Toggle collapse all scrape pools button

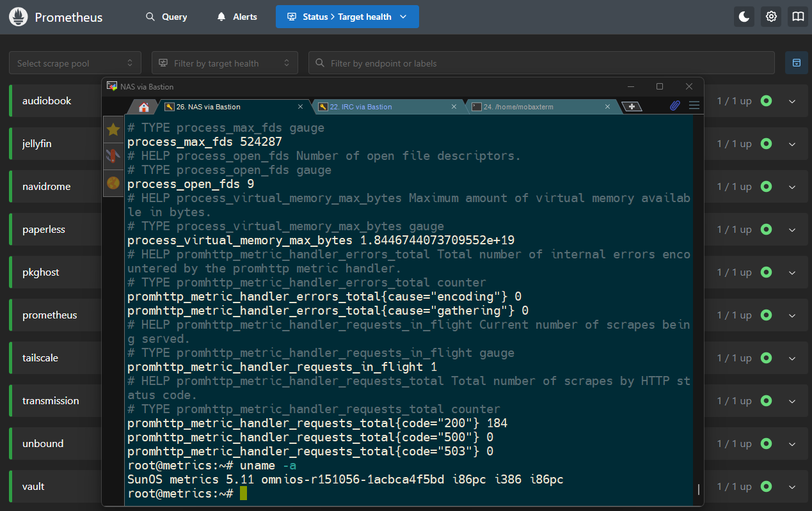pos(797,63)
